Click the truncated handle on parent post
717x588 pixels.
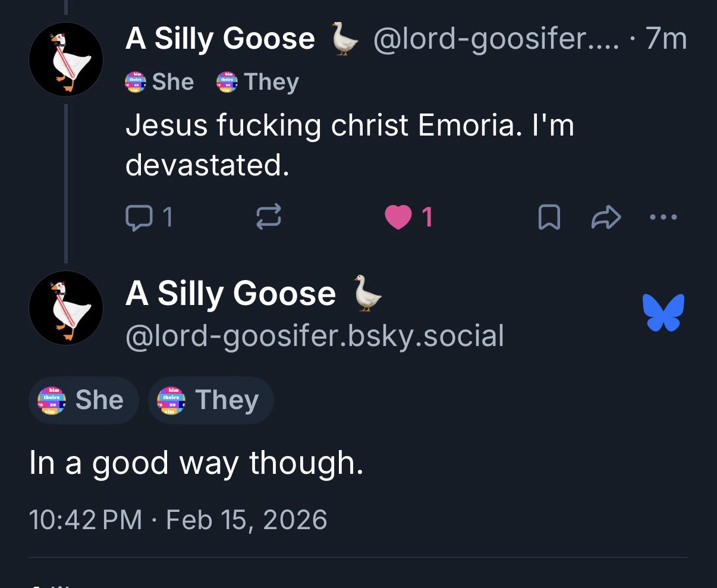(x=496, y=39)
